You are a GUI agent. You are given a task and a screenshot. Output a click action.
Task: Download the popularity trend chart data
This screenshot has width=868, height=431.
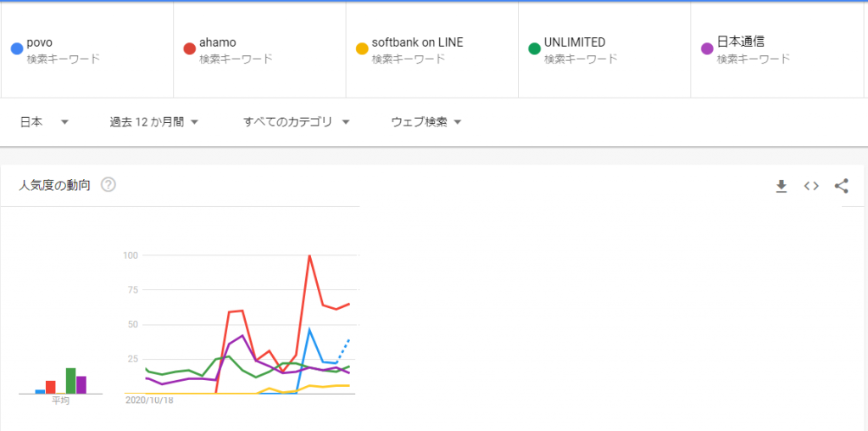(x=781, y=186)
